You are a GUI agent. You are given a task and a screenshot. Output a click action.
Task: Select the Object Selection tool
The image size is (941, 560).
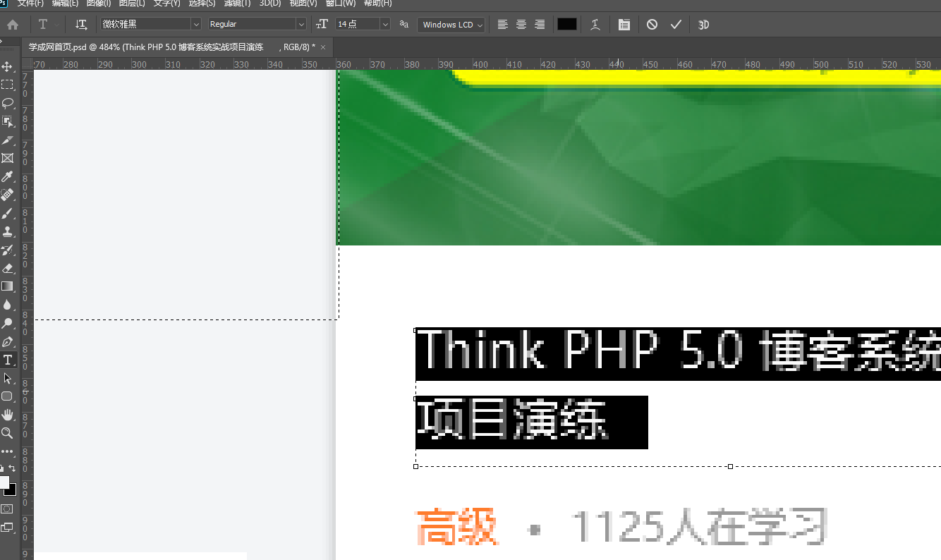(x=7, y=121)
